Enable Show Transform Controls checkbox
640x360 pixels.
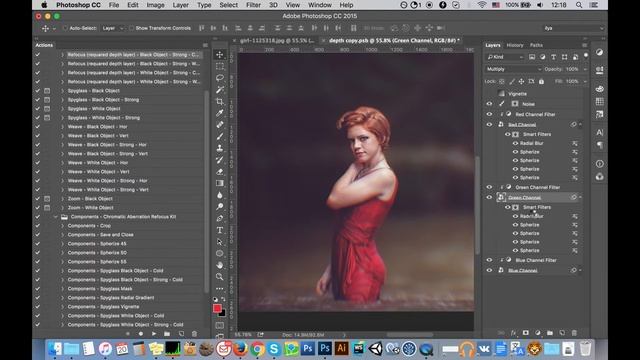coord(131,28)
